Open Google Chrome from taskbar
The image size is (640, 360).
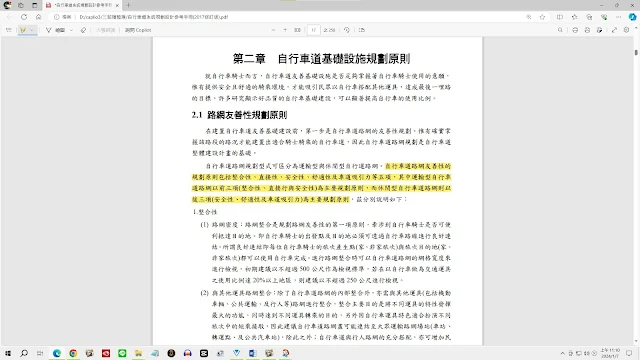(73, 353)
